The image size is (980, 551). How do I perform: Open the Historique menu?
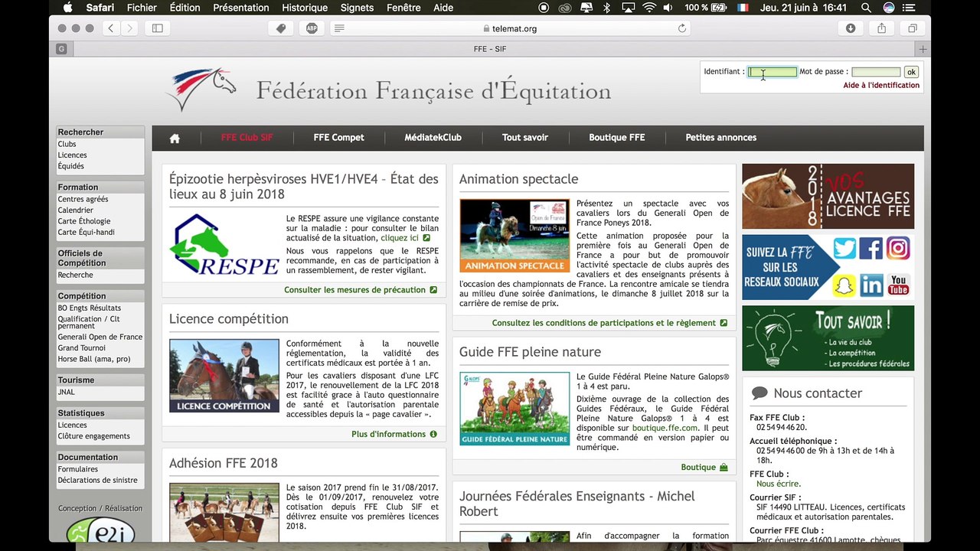tap(305, 8)
